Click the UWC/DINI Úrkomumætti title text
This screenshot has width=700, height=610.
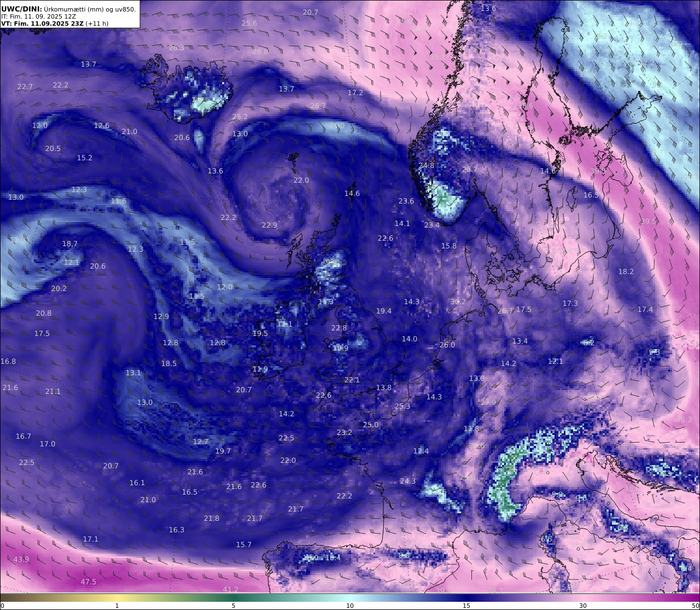(68, 9)
